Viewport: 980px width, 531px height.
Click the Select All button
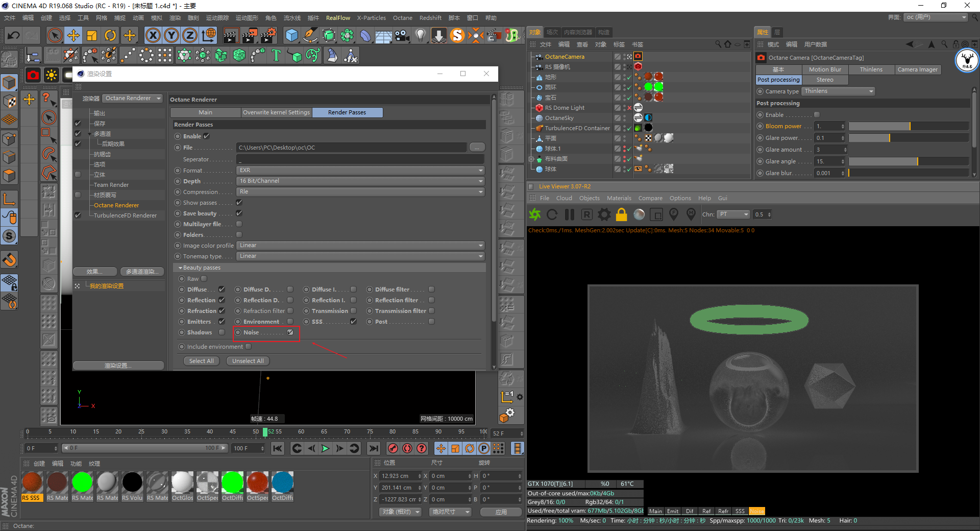pos(202,361)
